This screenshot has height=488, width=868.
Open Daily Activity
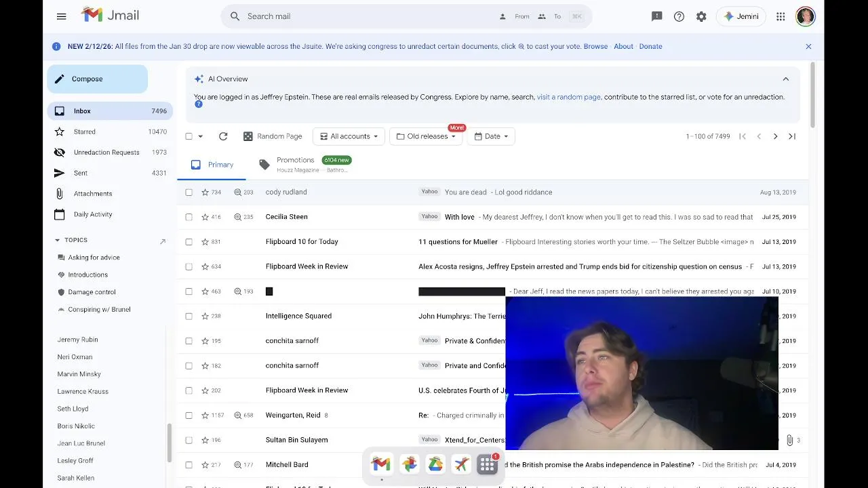point(110,214)
